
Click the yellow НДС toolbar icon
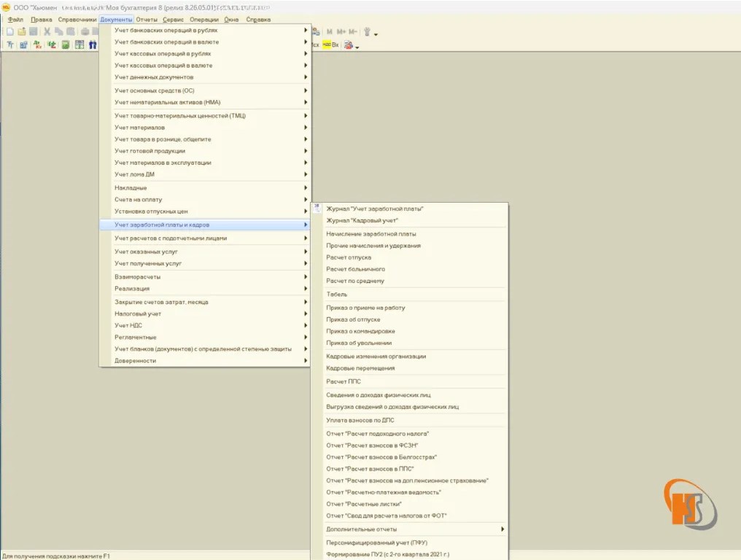pos(327,44)
